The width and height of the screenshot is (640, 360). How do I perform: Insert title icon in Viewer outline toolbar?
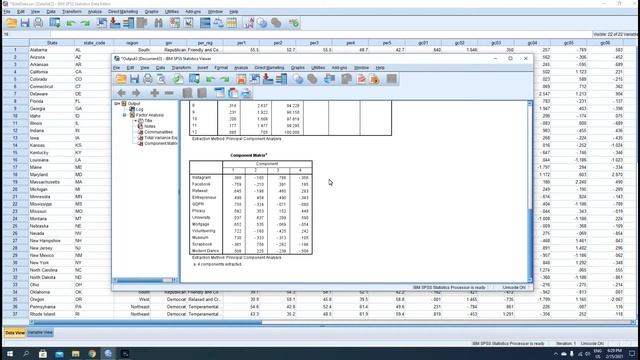coord(233,93)
